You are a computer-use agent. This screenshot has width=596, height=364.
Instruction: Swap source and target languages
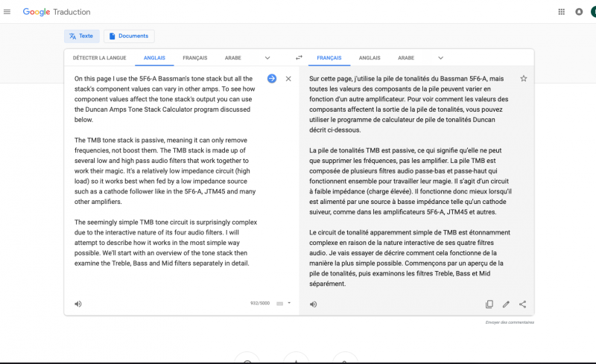pos(299,57)
